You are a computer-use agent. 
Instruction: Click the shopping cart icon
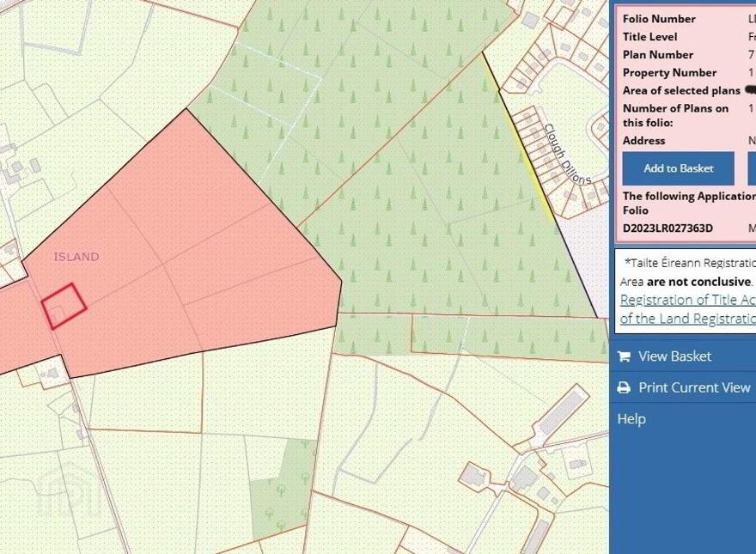tap(624, 356)
